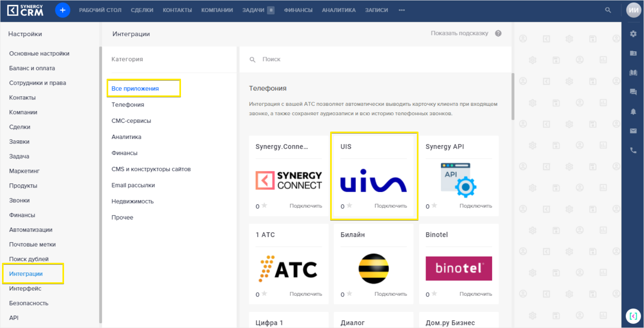
Task: Click the rating star on Binotel card
Action: (x=434, y=294)
